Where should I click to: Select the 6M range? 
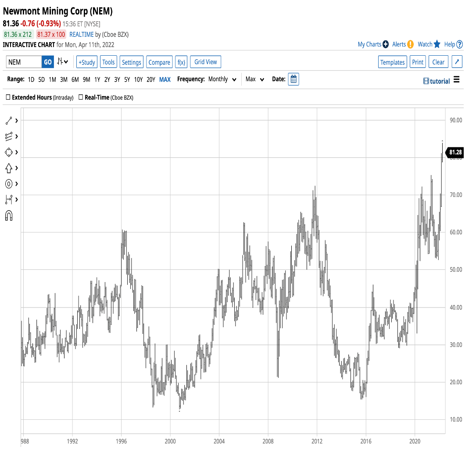coord(75,79)
